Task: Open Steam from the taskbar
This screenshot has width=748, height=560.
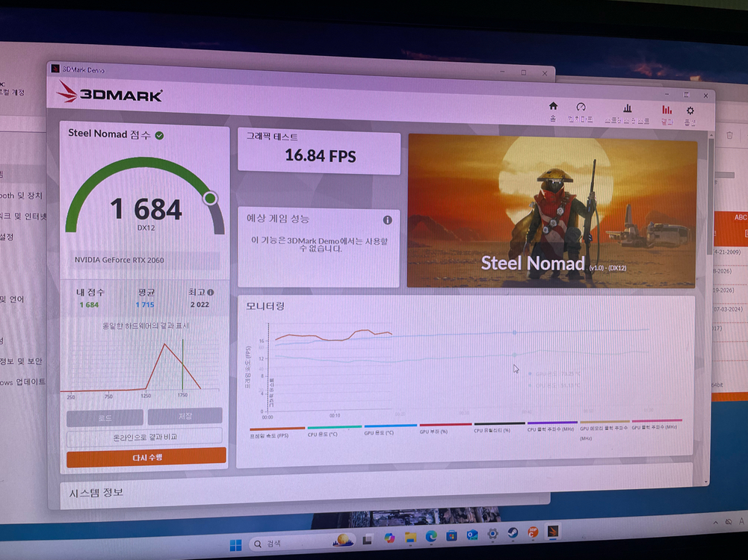Action: 513,533
